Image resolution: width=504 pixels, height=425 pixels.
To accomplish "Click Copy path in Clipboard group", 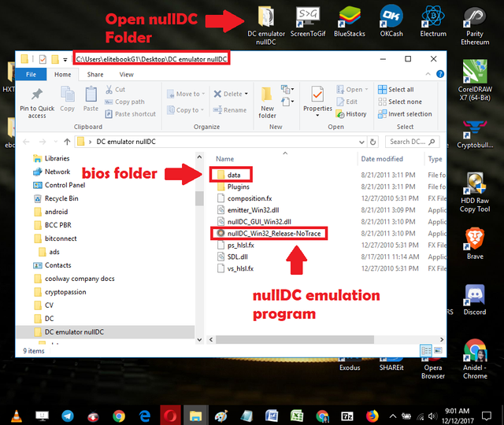I will 124,102.
